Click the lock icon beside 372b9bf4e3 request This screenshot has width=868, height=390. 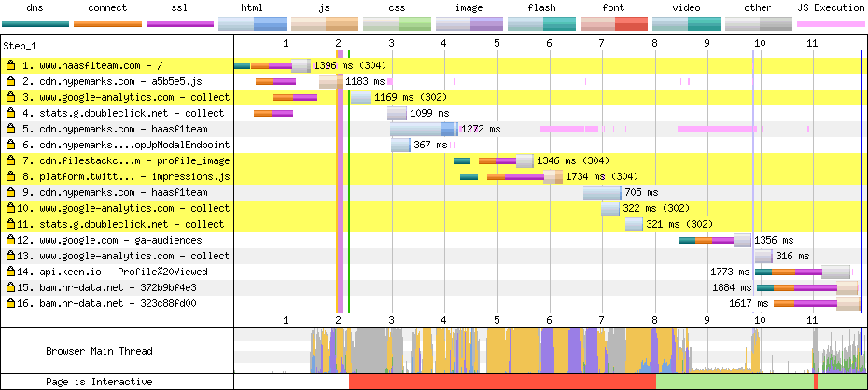point(10,287)
